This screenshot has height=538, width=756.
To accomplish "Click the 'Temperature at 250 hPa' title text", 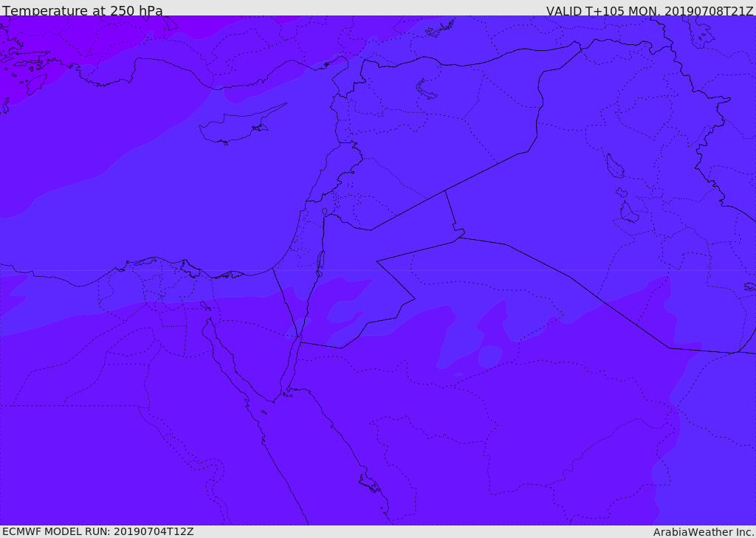I will coord(83,10).
